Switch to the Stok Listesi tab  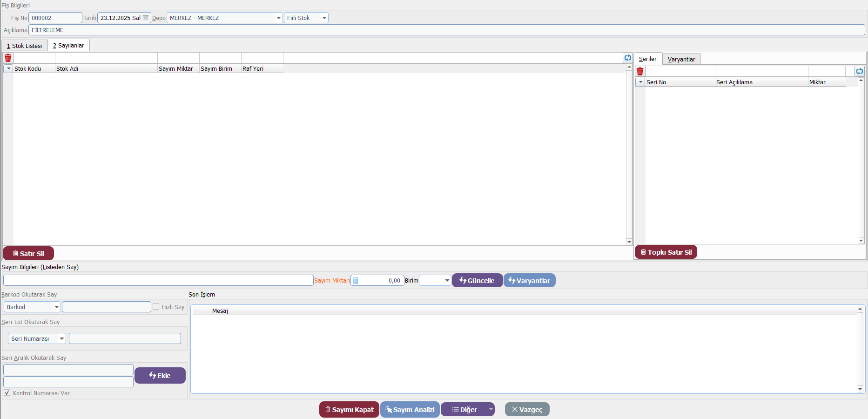[25, 46]
